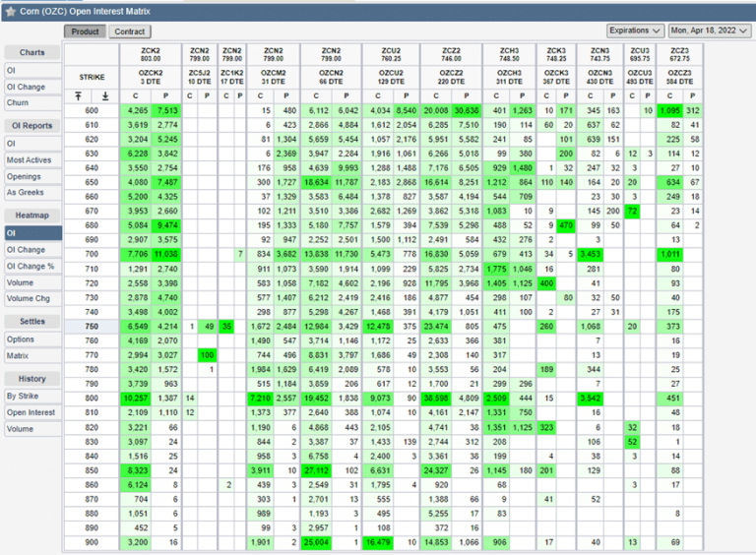Click the star favorite icon in title bar

point(11,11)
